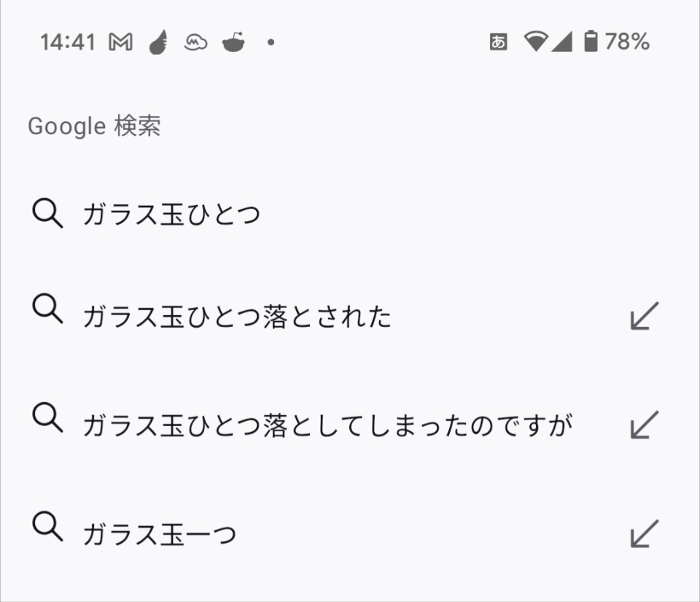Search for ガラス玉ひとつ落とされた suggestion
700x602 pixels.
(x=237, y=317)
